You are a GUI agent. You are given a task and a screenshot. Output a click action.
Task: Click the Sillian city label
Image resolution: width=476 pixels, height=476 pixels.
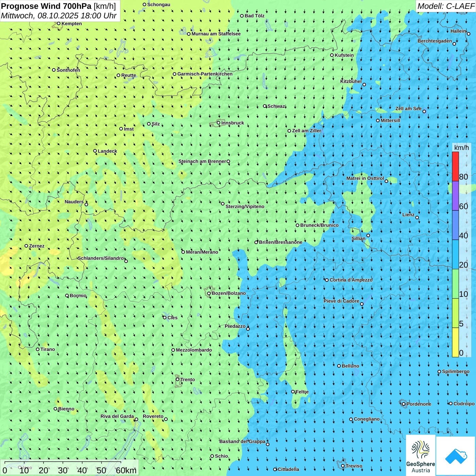click(358, 238)
